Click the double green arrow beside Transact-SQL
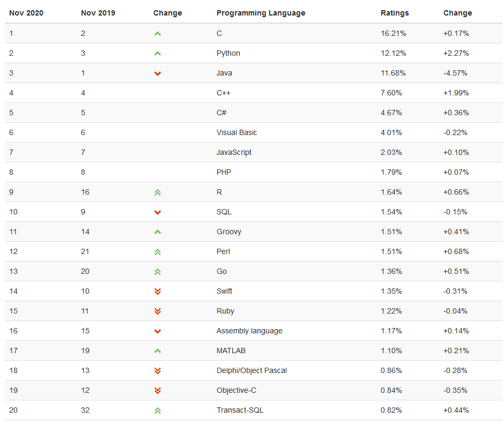Screen dimensions: 504x432 click(158, 411)
